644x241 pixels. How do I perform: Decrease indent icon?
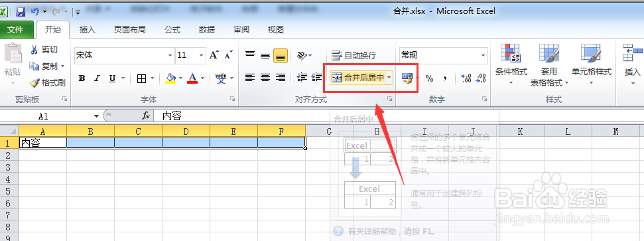pos(302,77)
